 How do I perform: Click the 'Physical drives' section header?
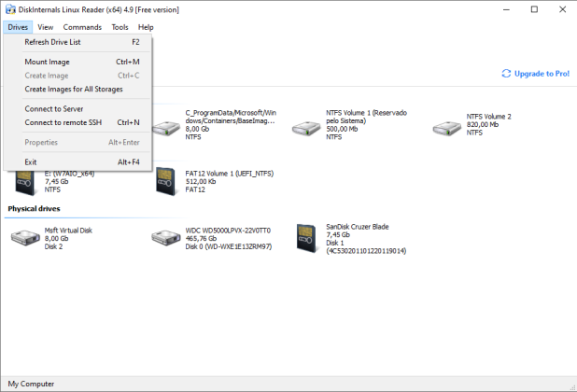[x=34, y=209]
